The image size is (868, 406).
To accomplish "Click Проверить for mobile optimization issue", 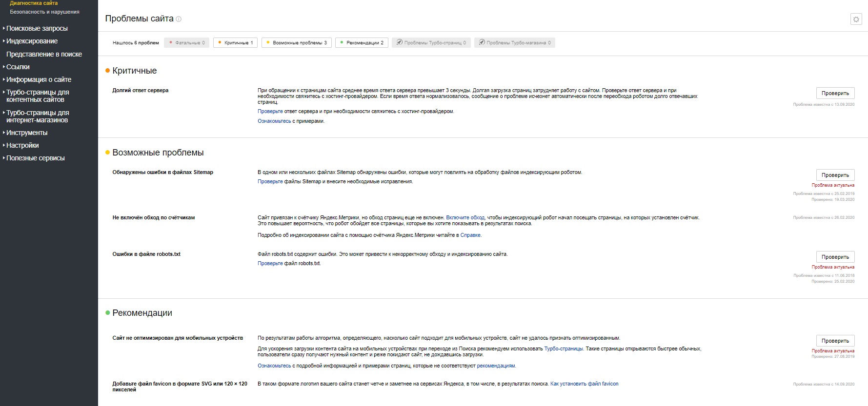I will pyautogui.click(x=835, y=341).
